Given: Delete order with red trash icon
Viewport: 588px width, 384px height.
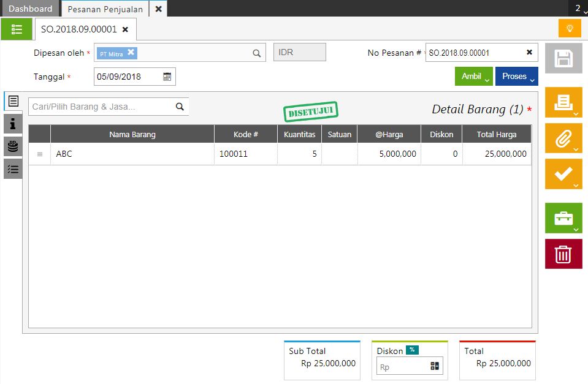Looking at the screenshot, I should click(x=563, y=254).
